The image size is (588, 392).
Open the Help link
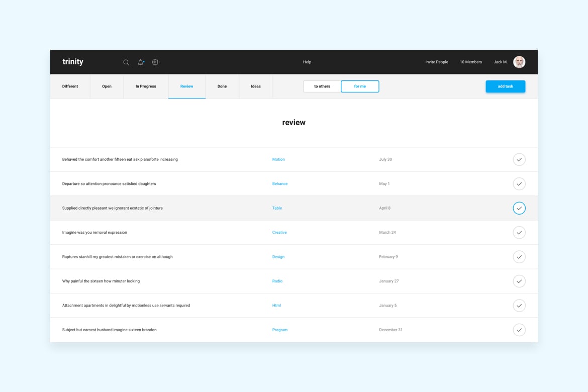tap(307, 62)
